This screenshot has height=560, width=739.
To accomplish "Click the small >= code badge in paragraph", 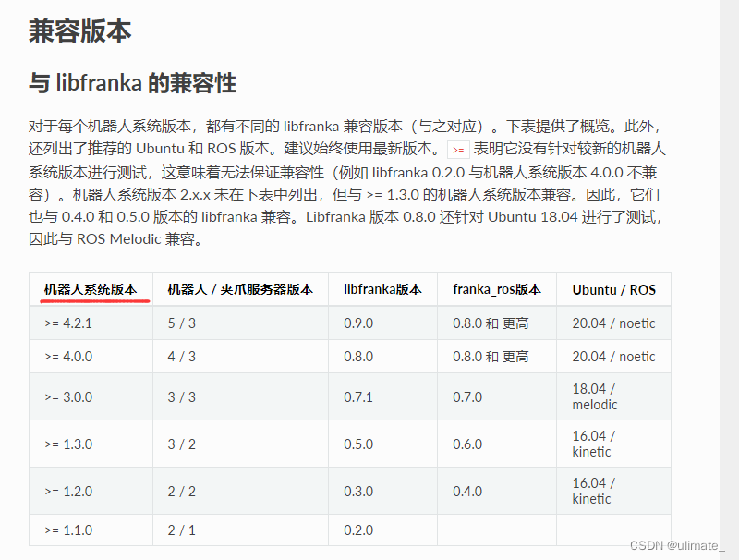I will coord(454,148).
